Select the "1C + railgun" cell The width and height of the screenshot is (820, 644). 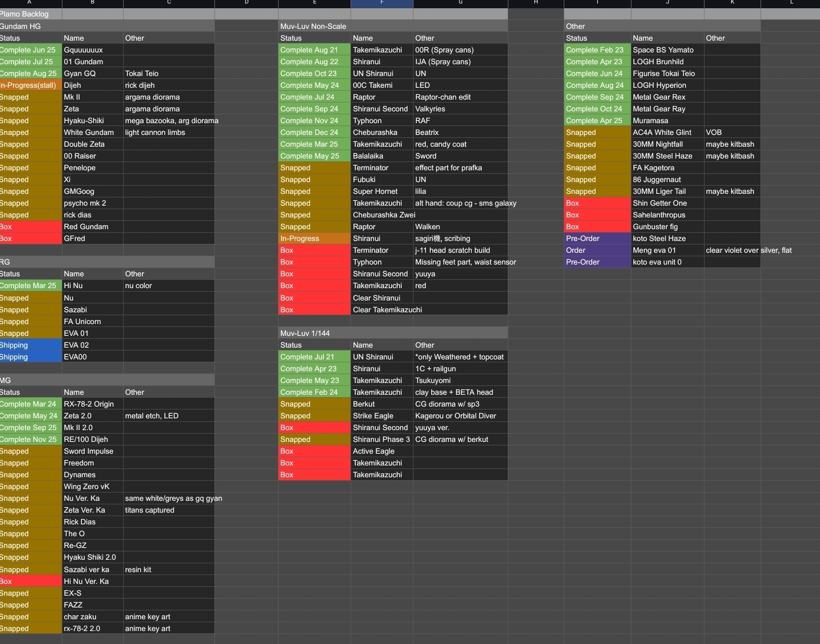pos(460,369)
